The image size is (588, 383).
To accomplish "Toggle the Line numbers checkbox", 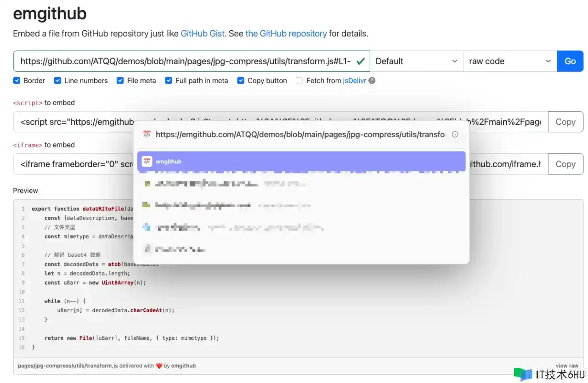I will point(58,80).
